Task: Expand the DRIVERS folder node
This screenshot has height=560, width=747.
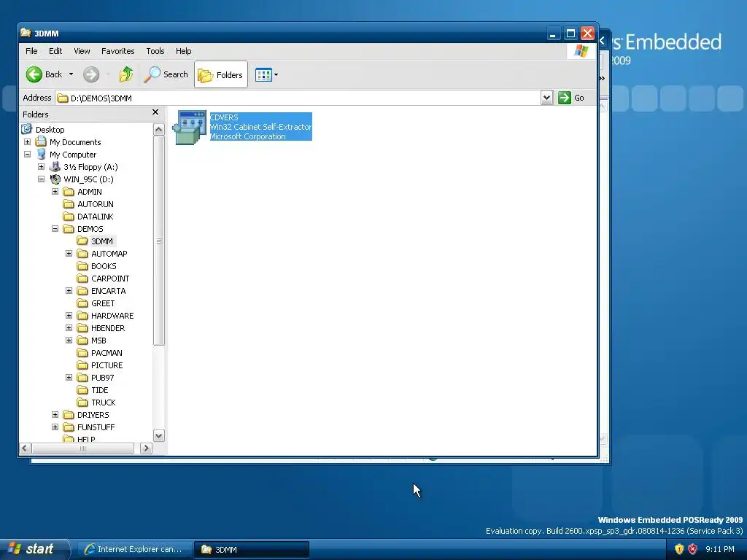Action: point(55,414)
